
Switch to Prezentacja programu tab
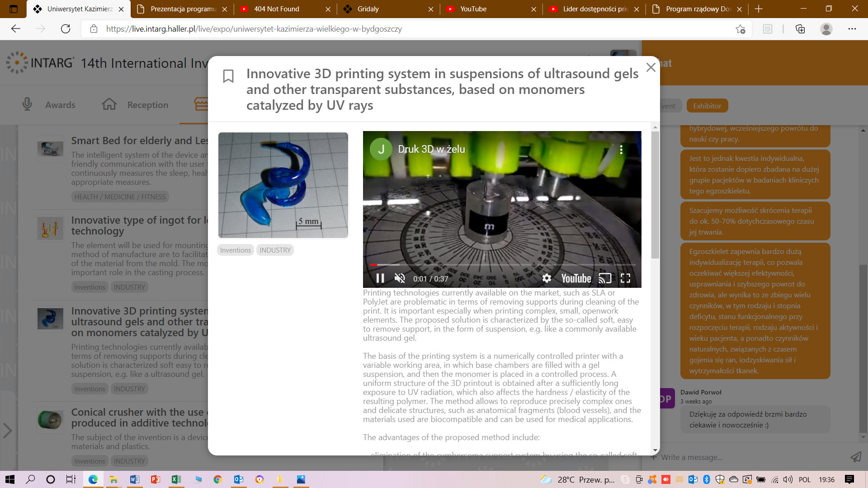(182, 9)
